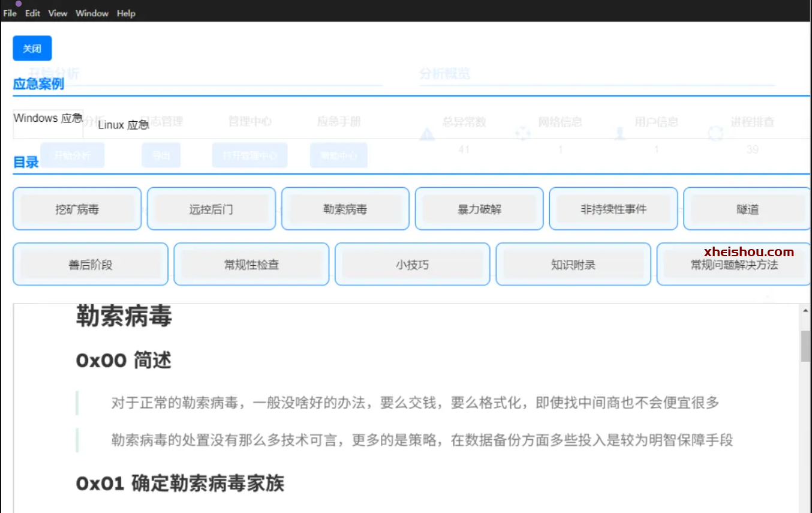812x513 pixels.
Task: Click the paragraph starting 勒索病毒的处置没有
Action: (x=422, y=440)
